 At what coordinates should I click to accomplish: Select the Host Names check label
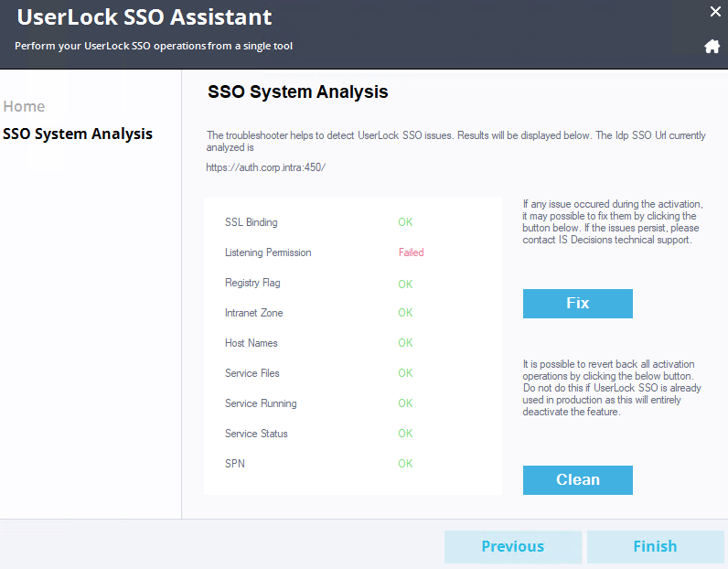(251, 343)
